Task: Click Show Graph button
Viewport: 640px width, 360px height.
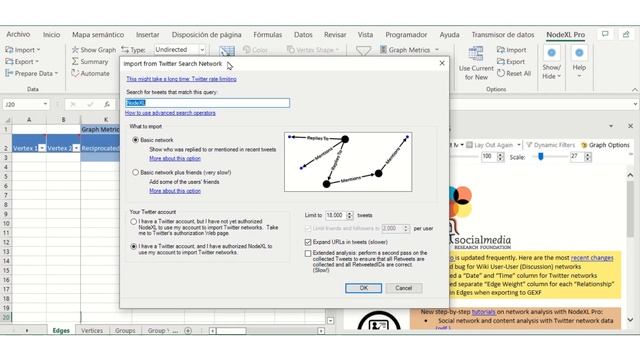Action: (93, 50)
